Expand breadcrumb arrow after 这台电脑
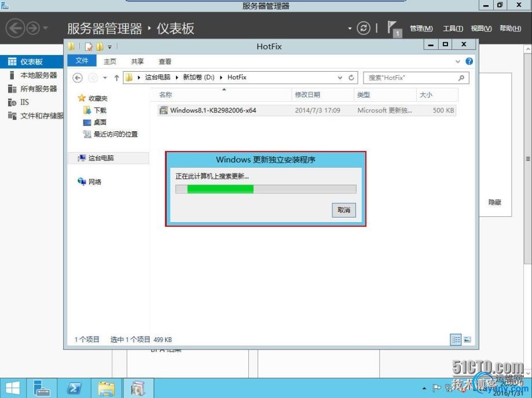This screenshot has width=532, height=398. [x=177, y=78]
